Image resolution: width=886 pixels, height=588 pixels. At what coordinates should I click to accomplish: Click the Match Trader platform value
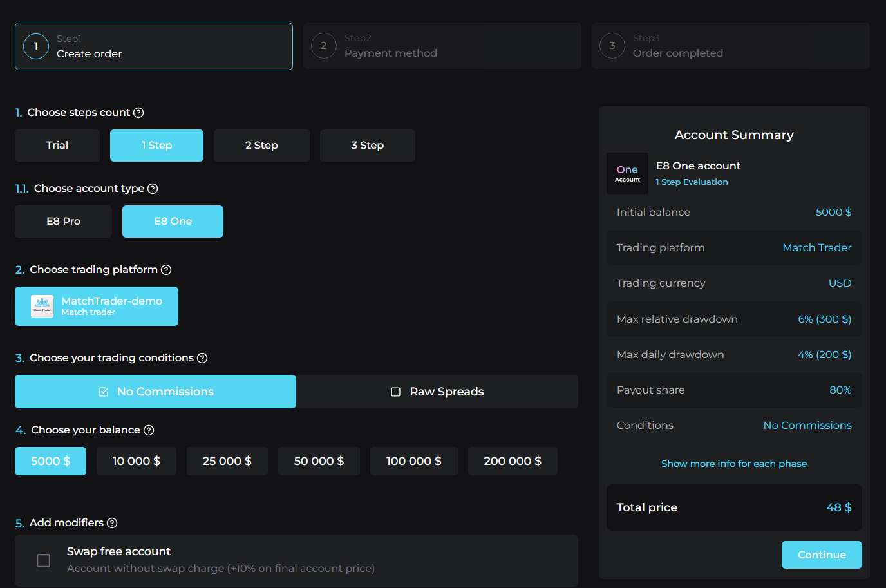(x=817, y=248)
